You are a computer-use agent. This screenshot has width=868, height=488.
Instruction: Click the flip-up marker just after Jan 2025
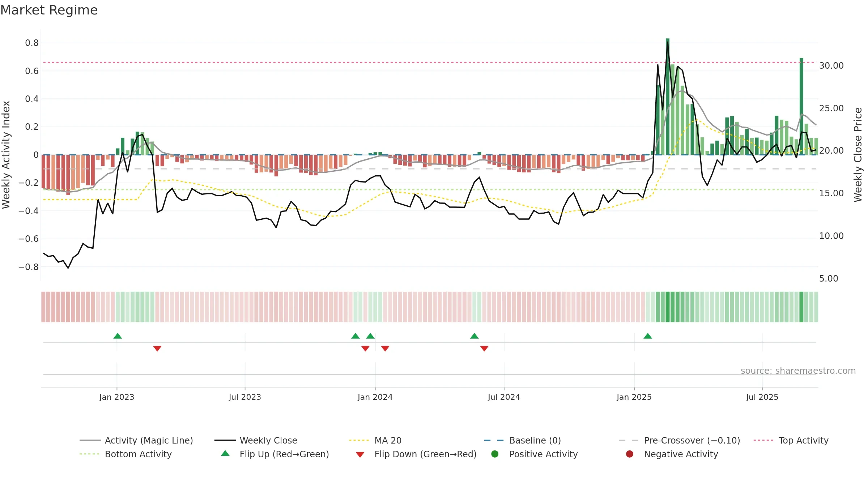pyautogui.click(x=648, y=336)
